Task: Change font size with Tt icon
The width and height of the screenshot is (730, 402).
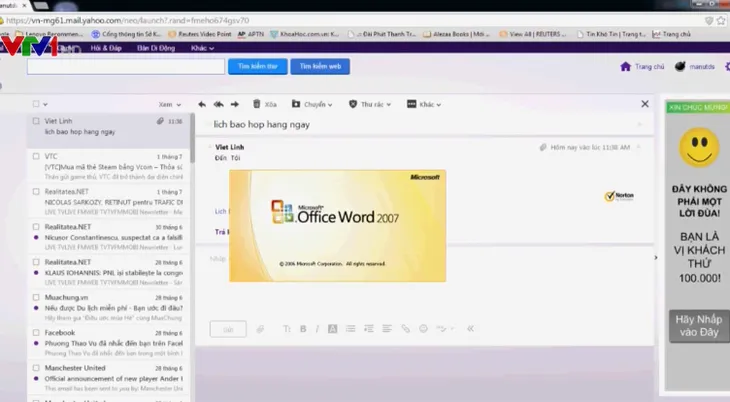Action: [x=287, y=329]
